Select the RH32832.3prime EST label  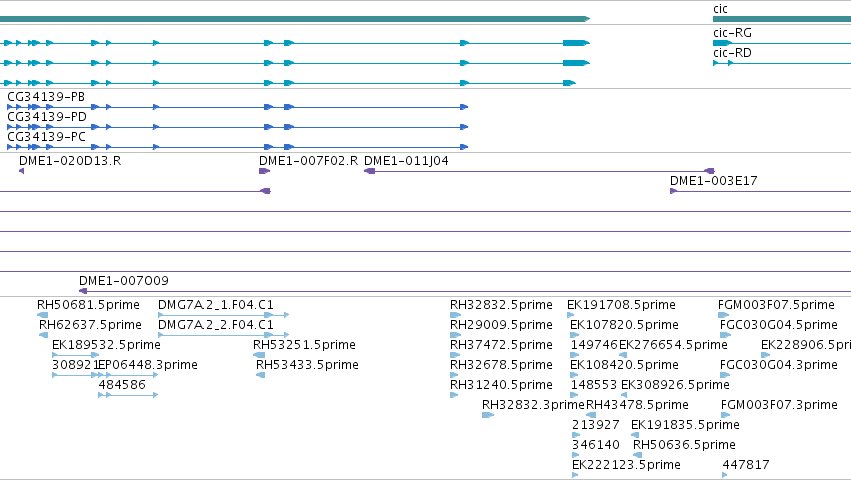533,405
